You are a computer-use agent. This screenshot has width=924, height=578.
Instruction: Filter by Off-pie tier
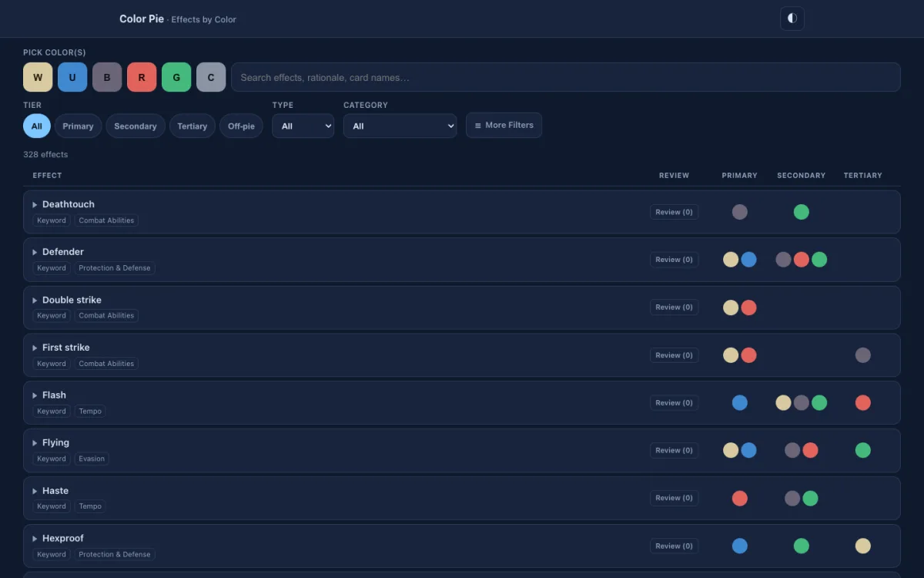click(x=241, y=126)
